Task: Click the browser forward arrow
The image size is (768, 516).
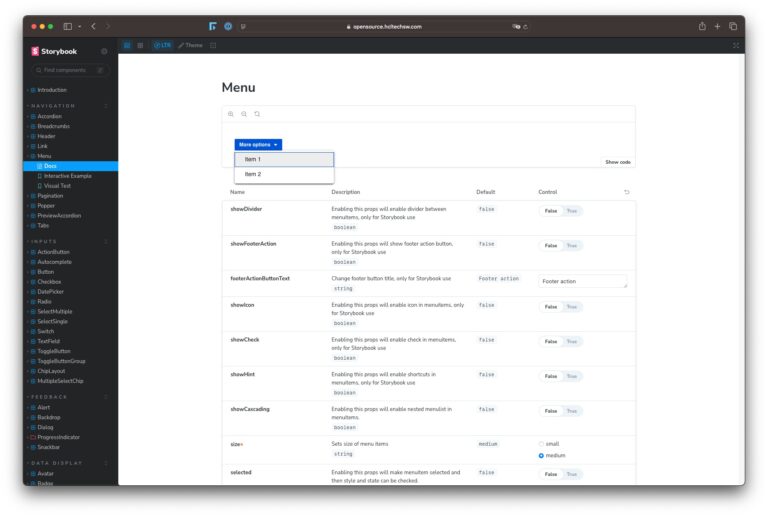Action: coord(107,26)
